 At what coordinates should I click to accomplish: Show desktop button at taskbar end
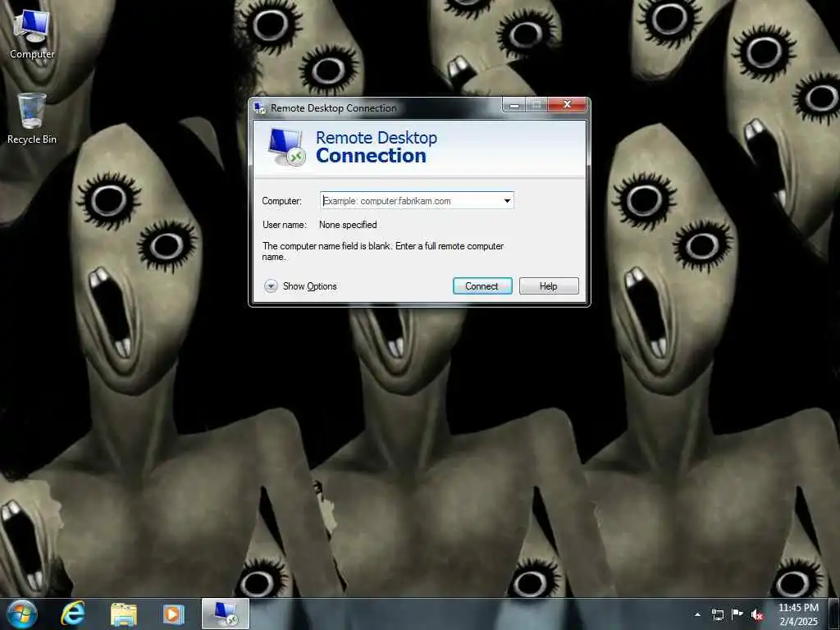[x=834, y=614]
